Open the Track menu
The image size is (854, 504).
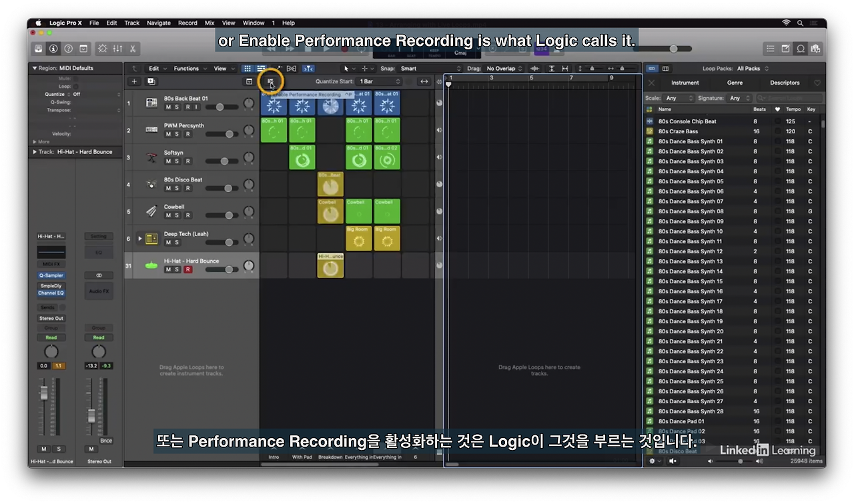(x=132, y=23)
